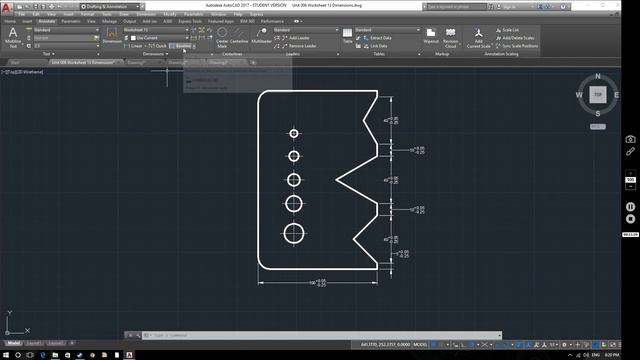Open the Drafting & Annotation workspace dropdown

pos(111,7)
